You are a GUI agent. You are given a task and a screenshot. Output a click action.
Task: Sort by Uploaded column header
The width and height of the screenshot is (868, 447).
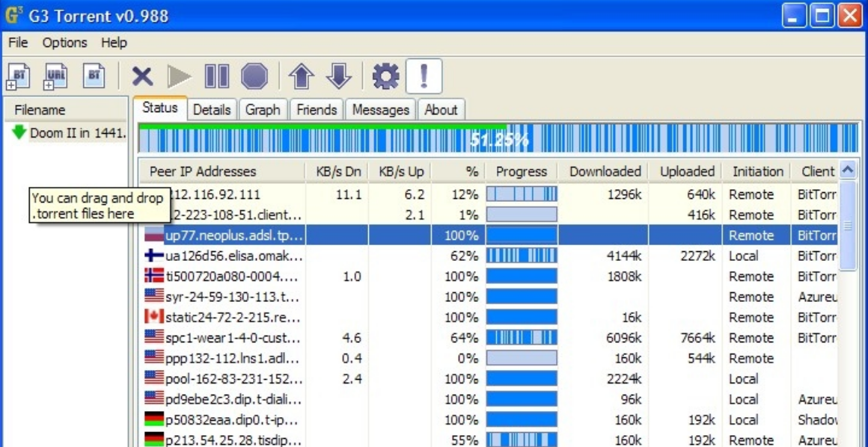(x=685, y=171)
